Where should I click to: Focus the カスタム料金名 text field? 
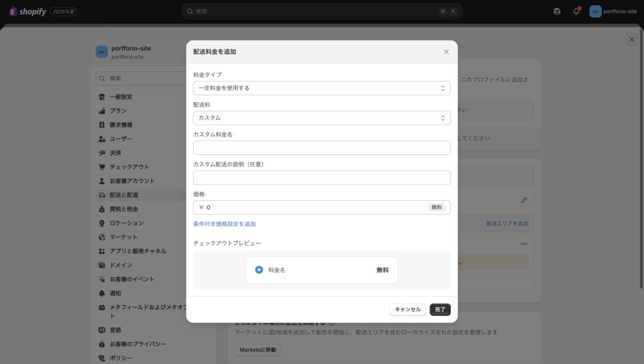pyautogui.click(x=321, y=148)
